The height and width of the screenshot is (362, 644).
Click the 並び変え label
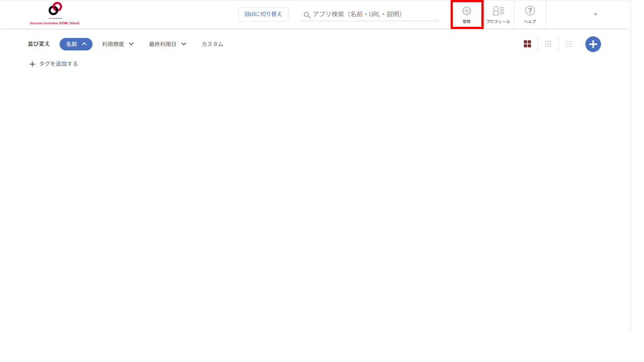coord(39,44)
